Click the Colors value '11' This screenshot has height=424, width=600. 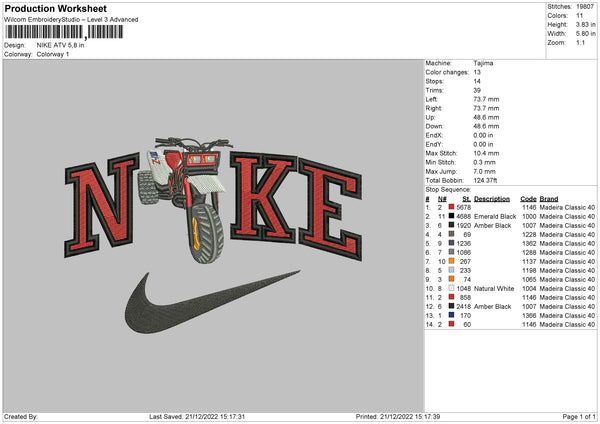pyautogui.click(x=579, y=16)
